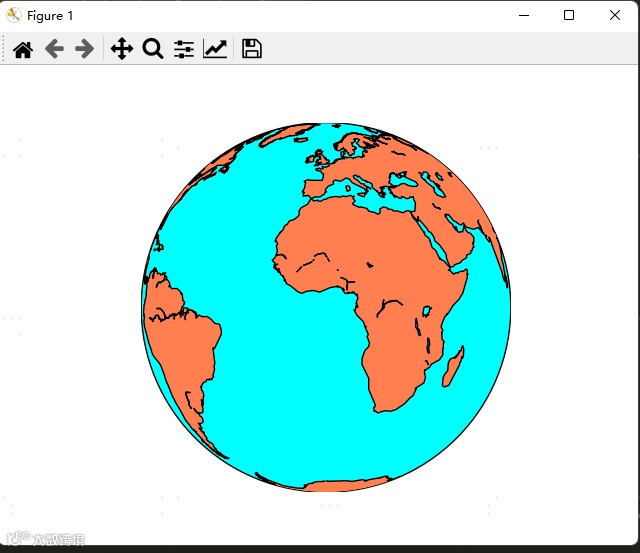Click the globe map plot
Screen dimensions: 640x553
click(326, 307)
